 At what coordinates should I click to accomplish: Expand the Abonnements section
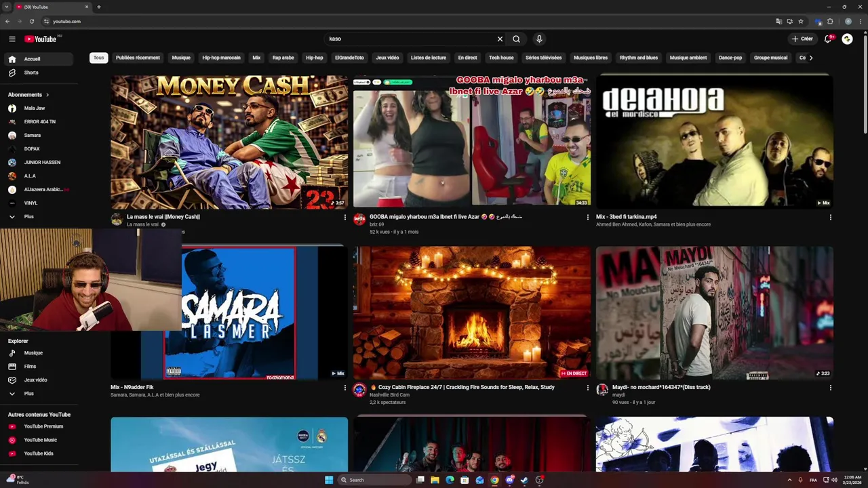tap(28, 95)
